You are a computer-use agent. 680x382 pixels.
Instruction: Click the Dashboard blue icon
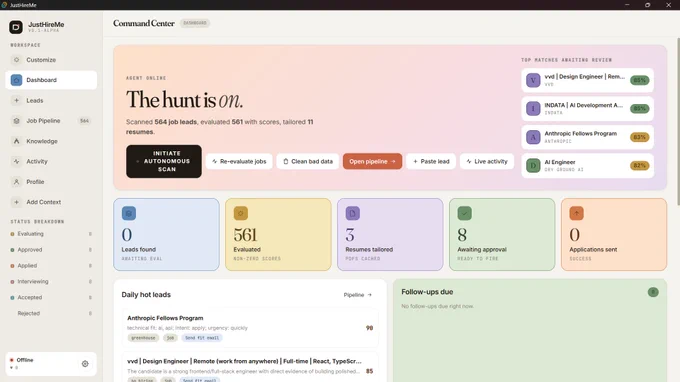(x=16, y=80)
